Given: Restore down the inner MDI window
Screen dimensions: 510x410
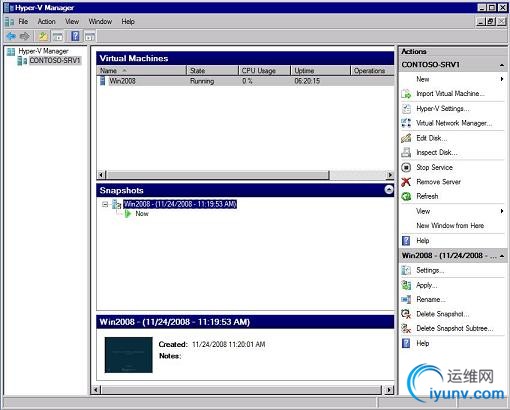Looking at the screenshot, I should [491, 22].
